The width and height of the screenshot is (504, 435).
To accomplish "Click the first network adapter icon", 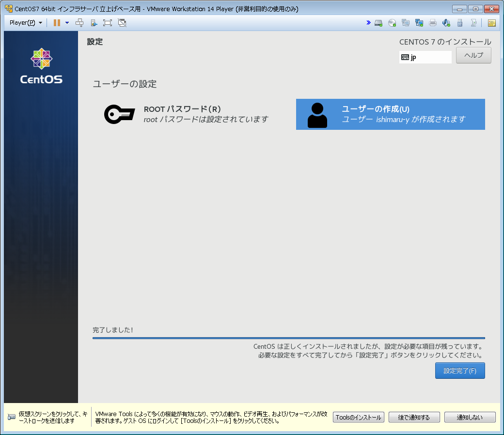I will pos(406,23).
